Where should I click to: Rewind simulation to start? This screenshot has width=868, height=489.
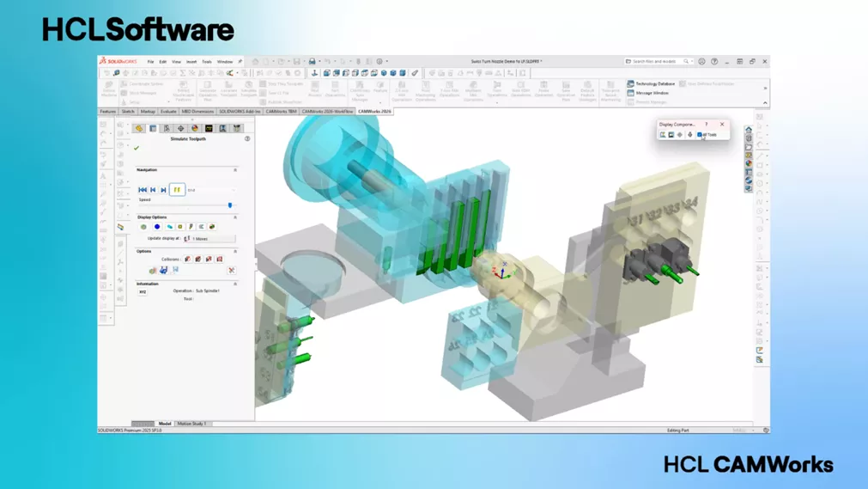[143, 190]
